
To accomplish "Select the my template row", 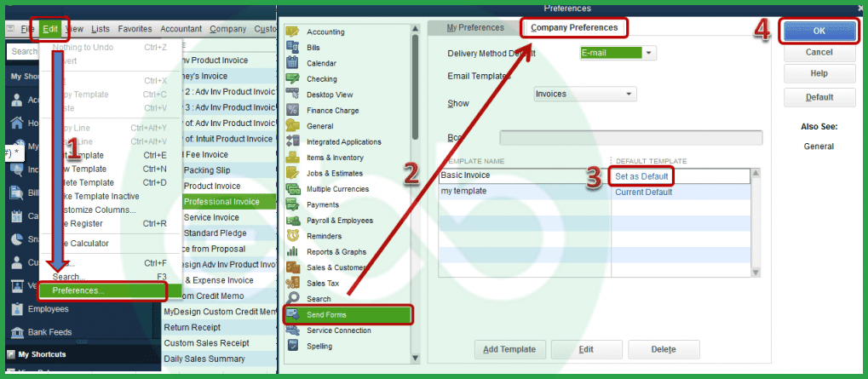I will (x=594, y=192).
